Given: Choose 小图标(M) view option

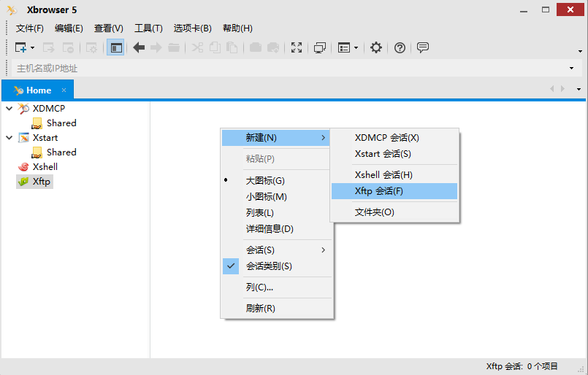Looking at the screenshot, I should [x=276, y=197].
